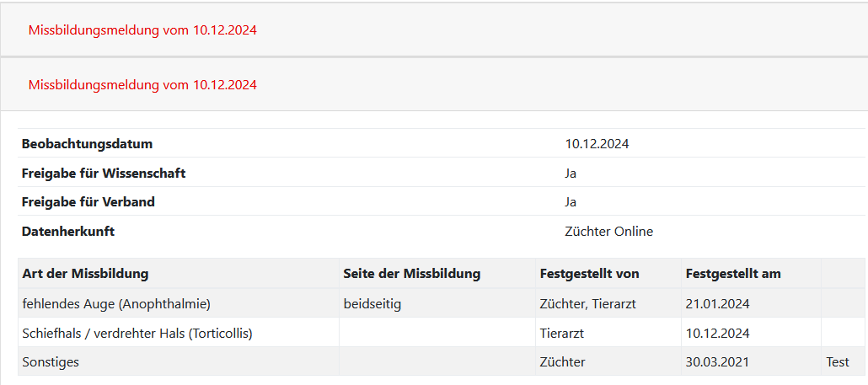Screen dimensions: 868x385
Task: Select the Datenherkunft label
Action: pyautogui.click(x=68, y=231)
